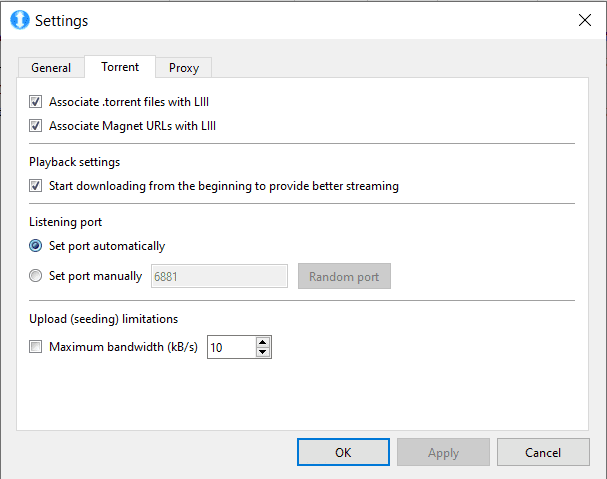This screenshot has width=607, height=479.
Task: Click the port number field showing 6881
Action: pyautogui.click(x=219, y=276)
